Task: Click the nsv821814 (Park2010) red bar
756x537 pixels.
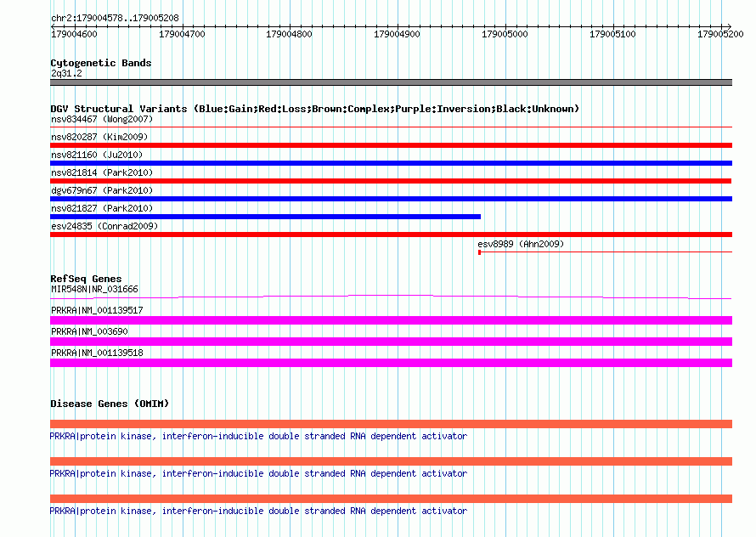Action: pyautogui.click(x=391, y=181)
